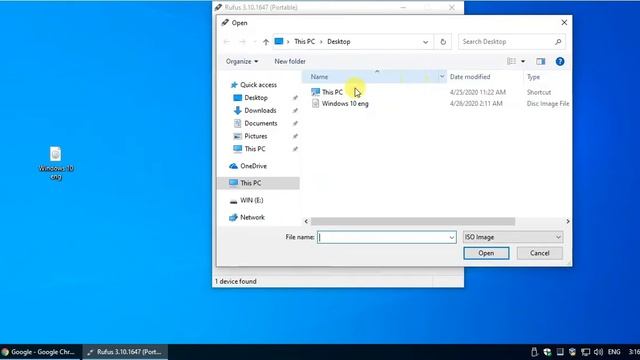Go up one folder level arrow
The height and width of the screenshot is (360, 640).
[x=266, y=42]
